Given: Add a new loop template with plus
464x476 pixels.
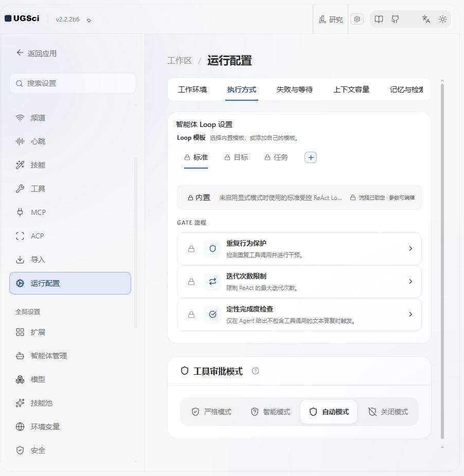Looking at the screenshot, I should pyautogui.click(x=311, y=157).
